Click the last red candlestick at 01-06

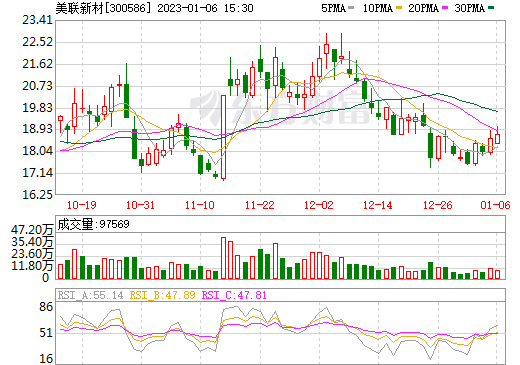point(498,138)
